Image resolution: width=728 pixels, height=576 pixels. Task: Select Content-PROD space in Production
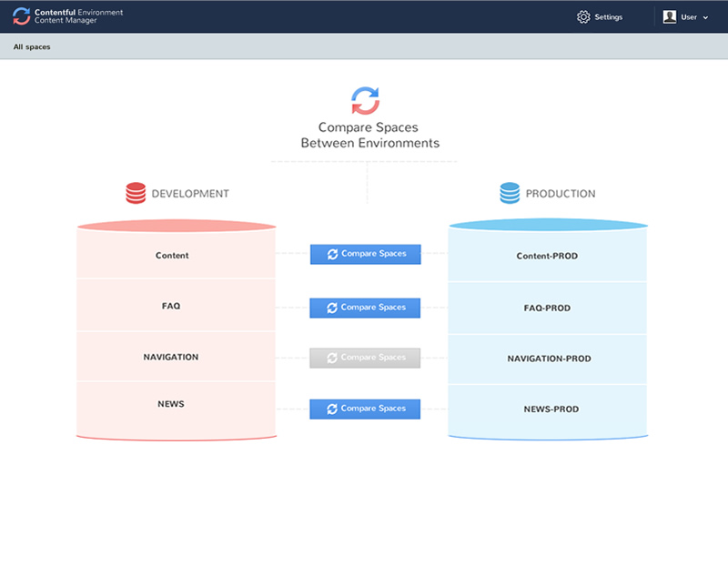pyautogui.click(x=547, y=257)
